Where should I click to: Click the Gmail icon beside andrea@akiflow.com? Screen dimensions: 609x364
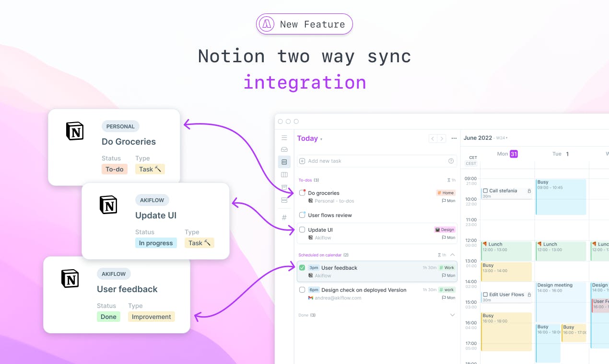(x=311, y=298)
